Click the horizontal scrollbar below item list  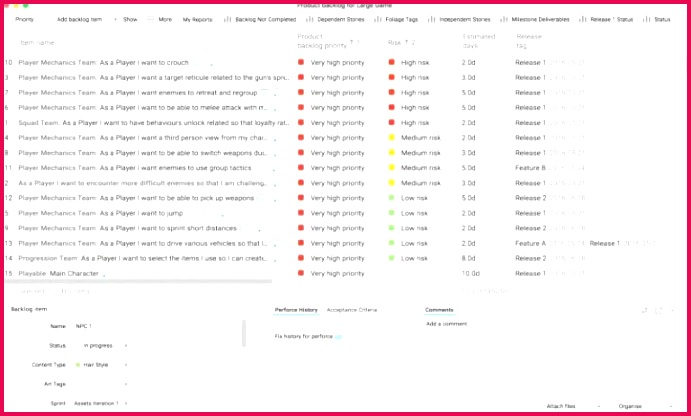click(x=138, y=281)
